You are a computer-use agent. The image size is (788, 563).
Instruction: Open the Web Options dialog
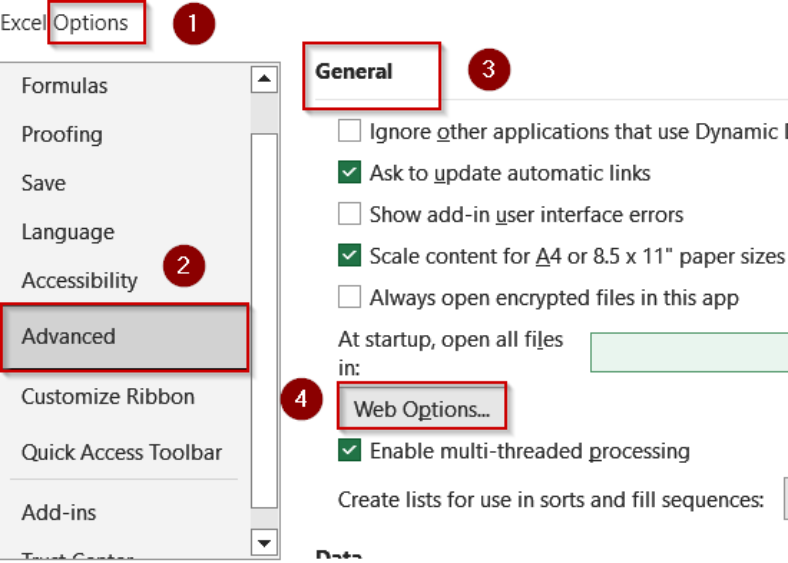click(x=421, y=409)
